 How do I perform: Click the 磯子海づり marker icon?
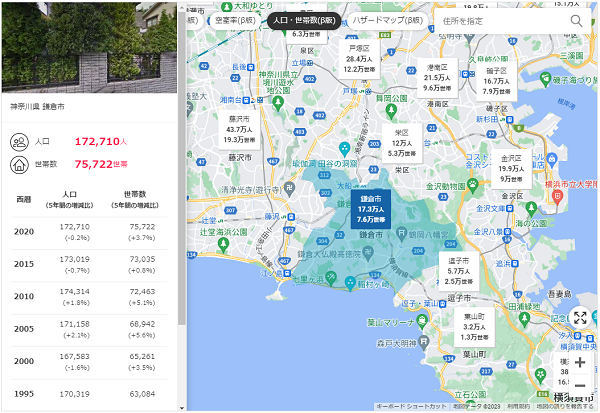(x=545, y=79)
